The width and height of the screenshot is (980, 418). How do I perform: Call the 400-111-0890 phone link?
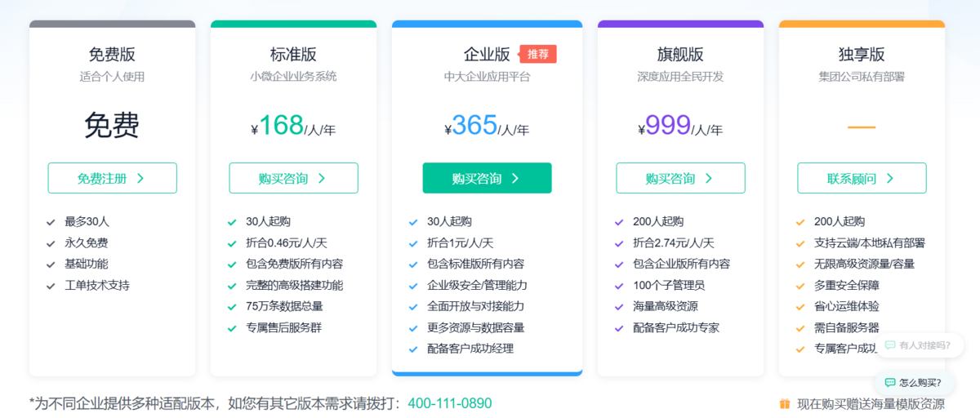click(x=450, y=403)
